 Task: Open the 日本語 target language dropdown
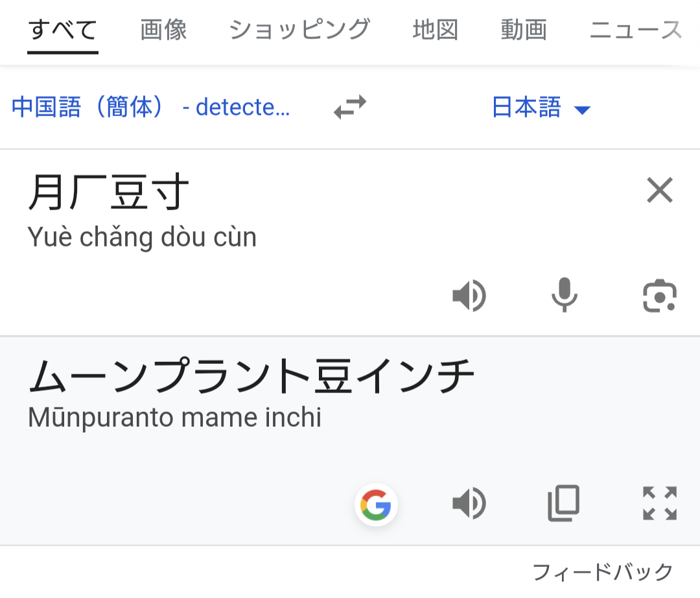point(541,108)
